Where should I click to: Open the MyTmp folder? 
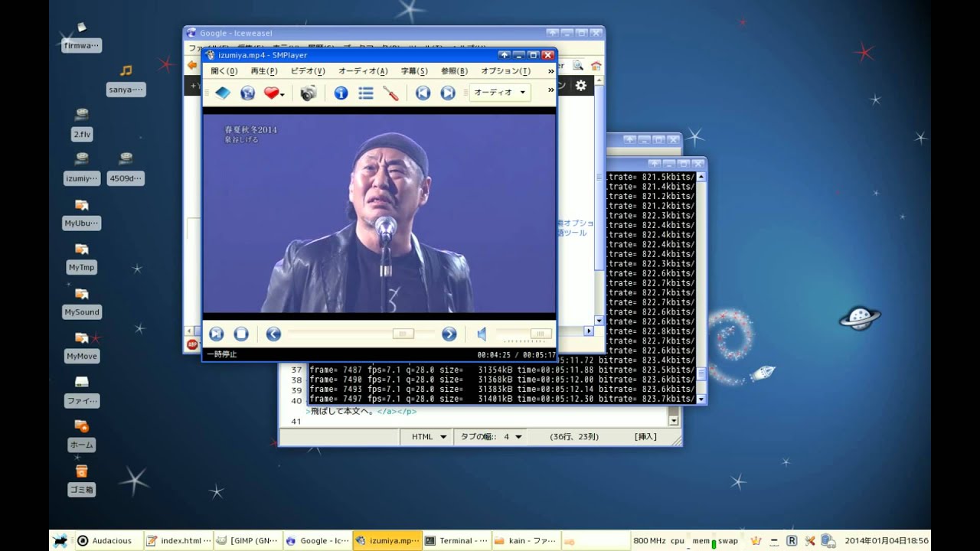point(82,258)
